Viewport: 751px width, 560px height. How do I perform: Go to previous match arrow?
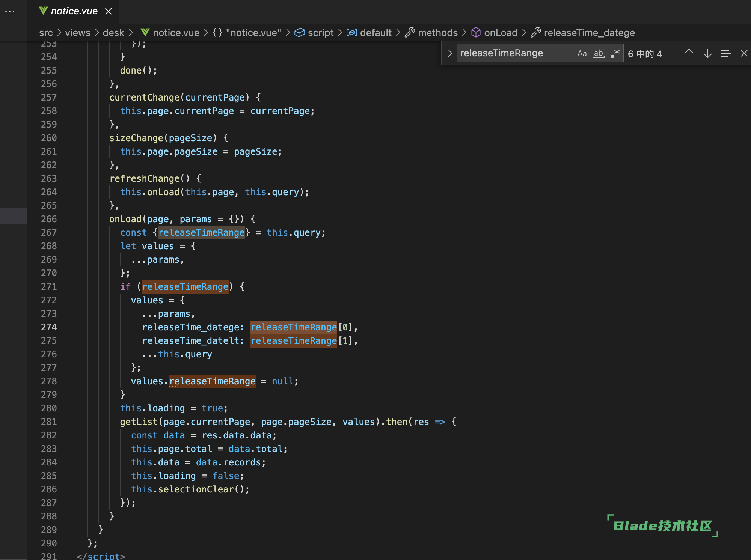(x=689, y=53)
